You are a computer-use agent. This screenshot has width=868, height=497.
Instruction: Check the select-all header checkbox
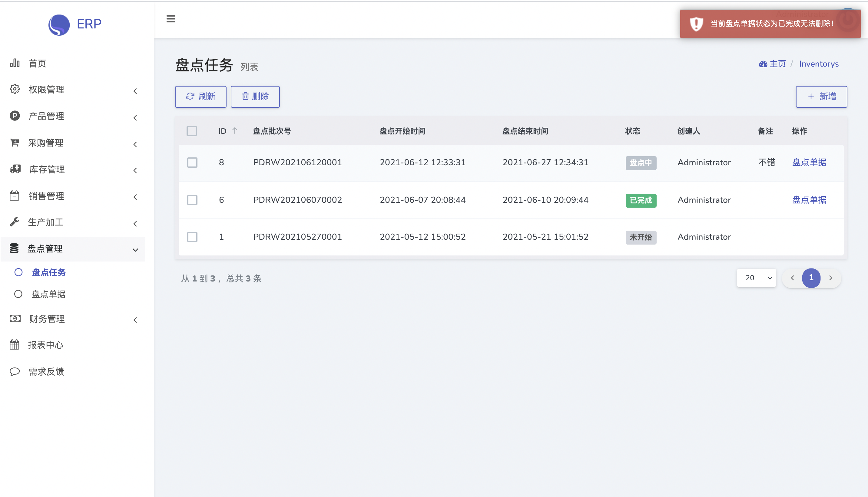click(x=192, y=131)
